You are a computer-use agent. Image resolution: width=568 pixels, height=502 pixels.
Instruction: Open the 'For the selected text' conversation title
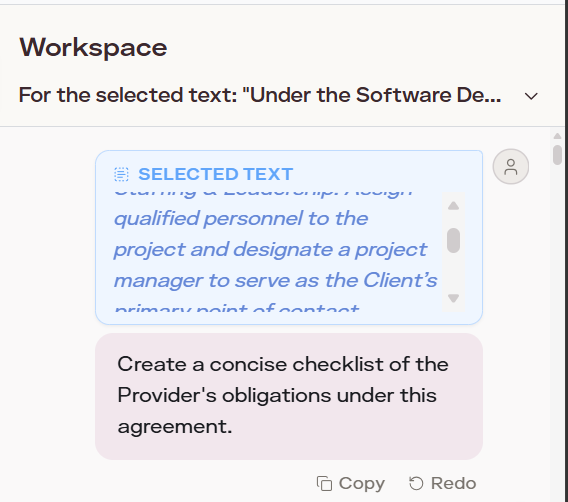[x=260, y=95]
